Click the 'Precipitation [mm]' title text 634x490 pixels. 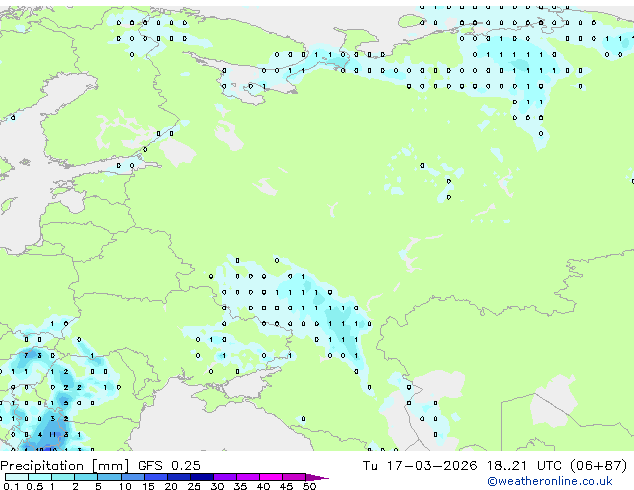pos(64,466)
